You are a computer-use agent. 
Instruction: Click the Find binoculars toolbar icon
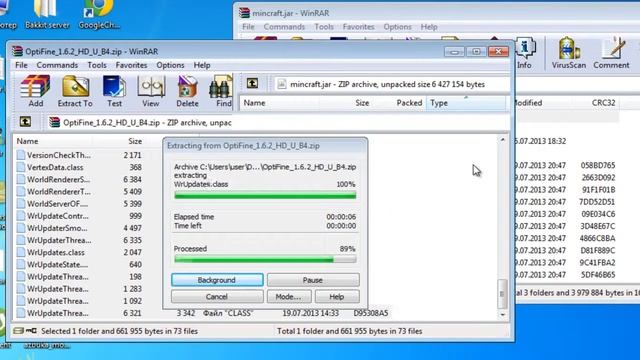[x=221, y=91]
